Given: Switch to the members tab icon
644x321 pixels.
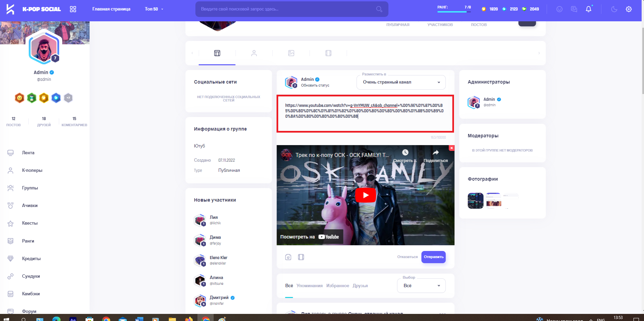Looking at the screenshot, I should click(254, 53).
